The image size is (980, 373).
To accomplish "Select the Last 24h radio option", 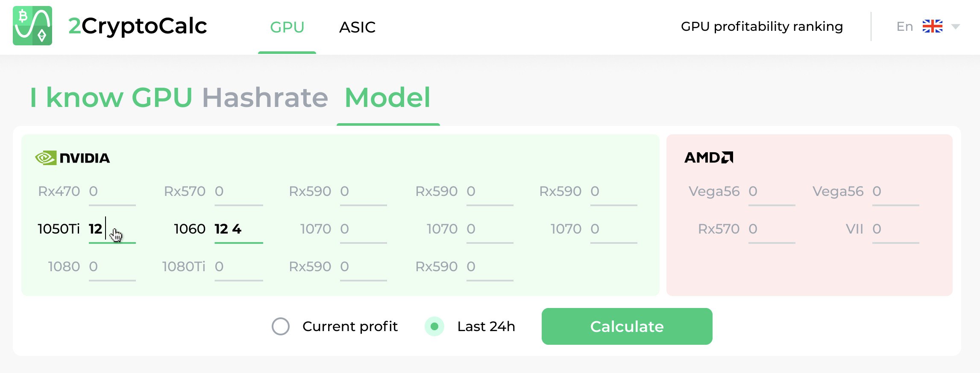I will tap(434, 326).
